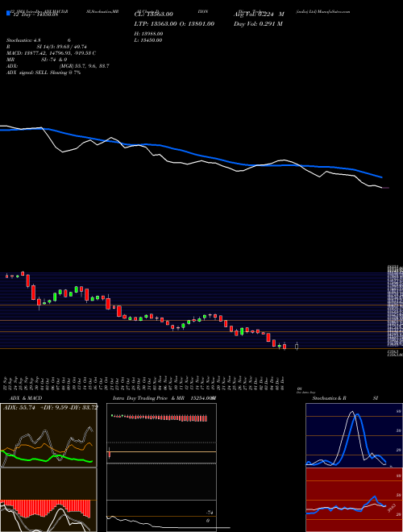Open the blue Stochastics chart panel

click(x=354, y=435)
